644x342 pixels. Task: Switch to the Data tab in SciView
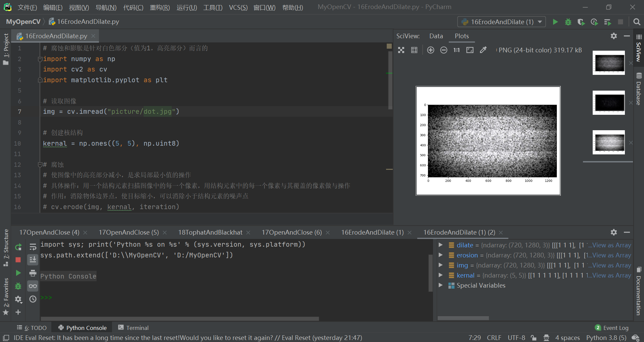pos(436,36)
